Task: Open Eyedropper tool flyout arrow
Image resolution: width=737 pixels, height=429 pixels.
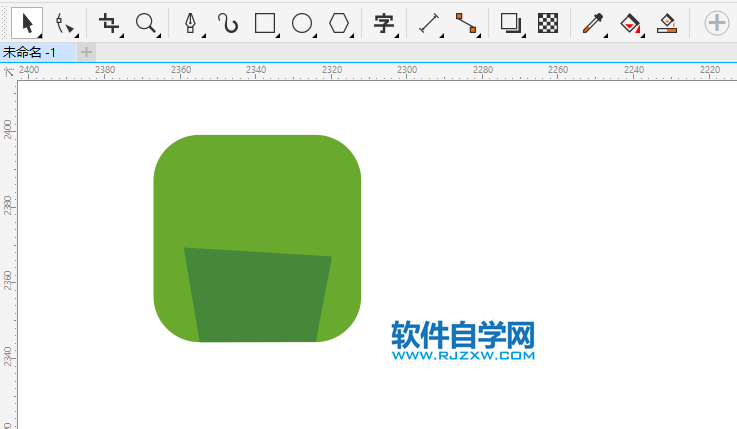Action: tap(605, 36)
